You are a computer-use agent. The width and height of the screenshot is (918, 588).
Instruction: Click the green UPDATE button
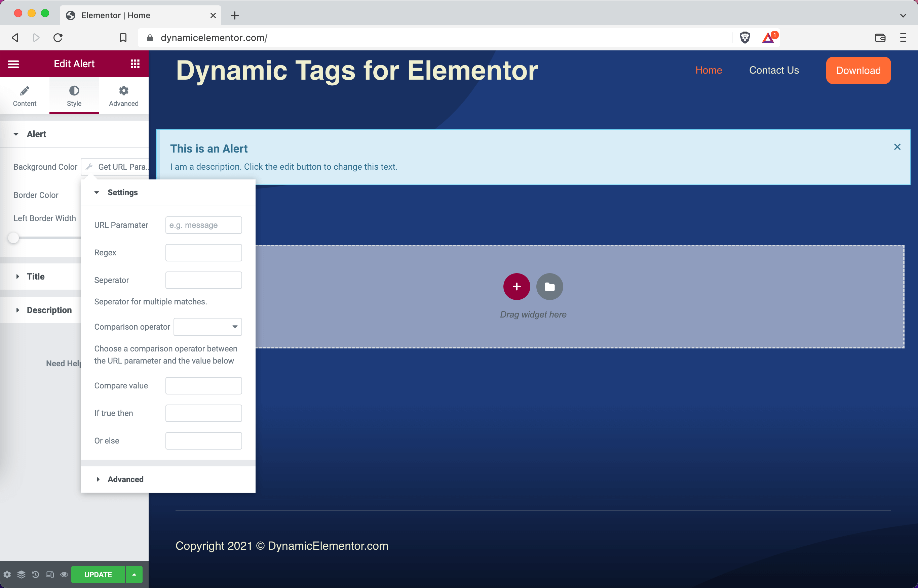98,575
